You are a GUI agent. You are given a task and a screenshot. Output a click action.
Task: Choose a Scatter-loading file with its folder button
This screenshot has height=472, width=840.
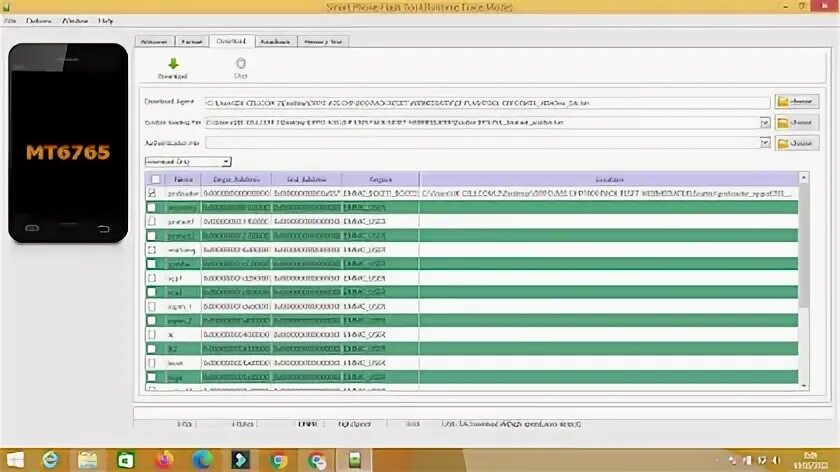tap(797, 123)
